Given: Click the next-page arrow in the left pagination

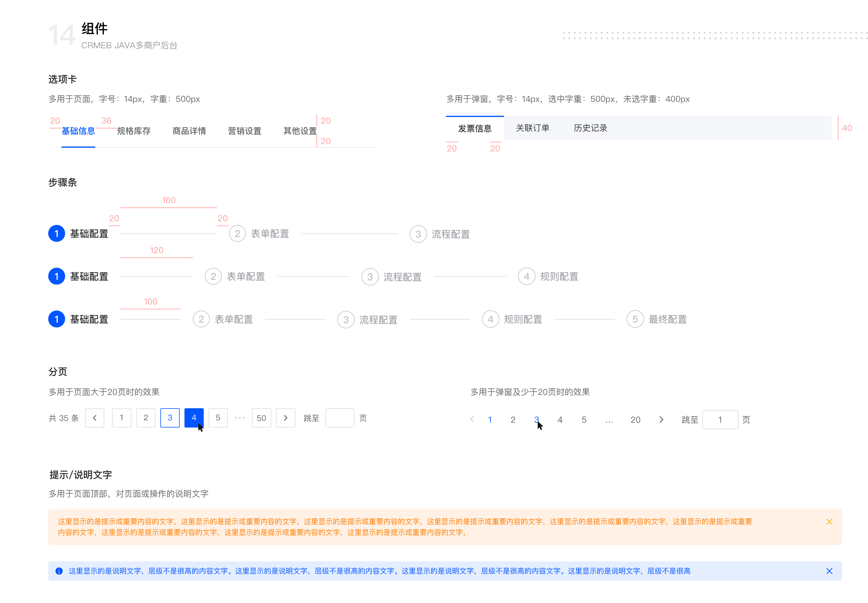Looking at the screenshot, I should tap(285, 418).
